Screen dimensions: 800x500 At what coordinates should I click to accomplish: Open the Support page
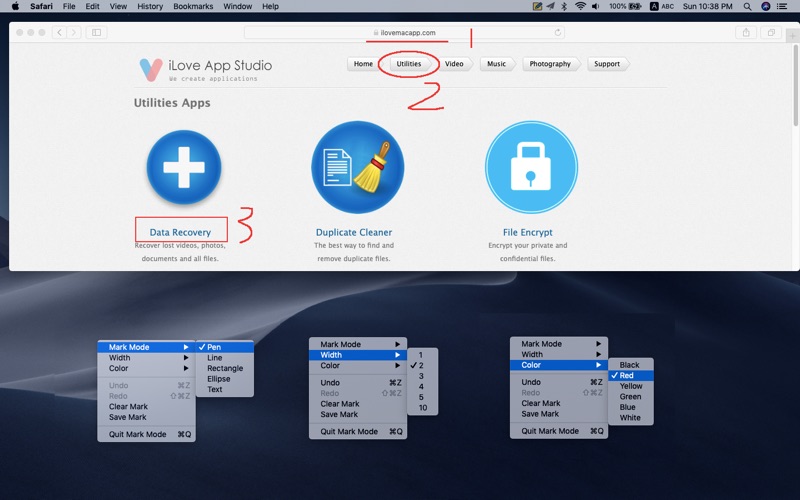click(x=607, y=64)
